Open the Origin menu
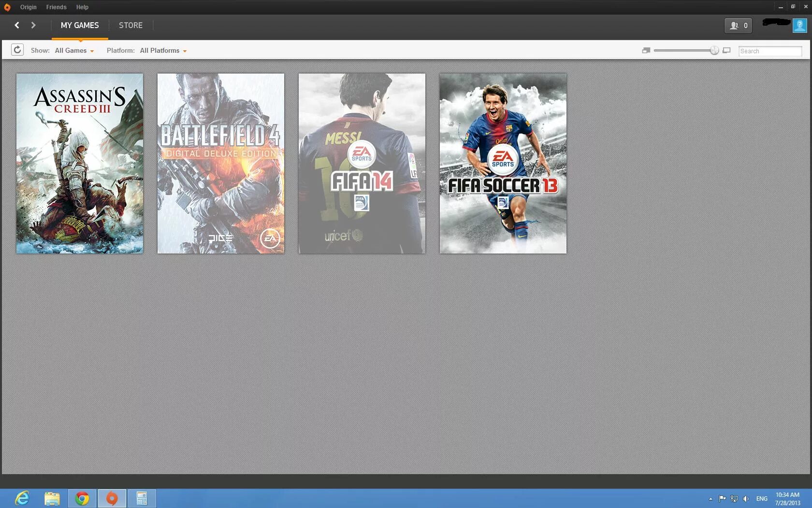This screenshot has height=508, width=812. tap(29, 7)
